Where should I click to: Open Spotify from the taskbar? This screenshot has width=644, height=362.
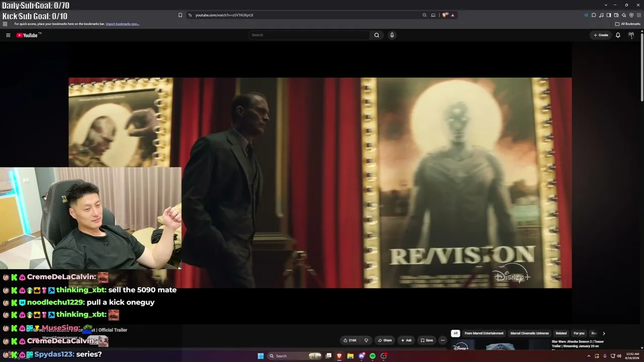tap(372, 356)
